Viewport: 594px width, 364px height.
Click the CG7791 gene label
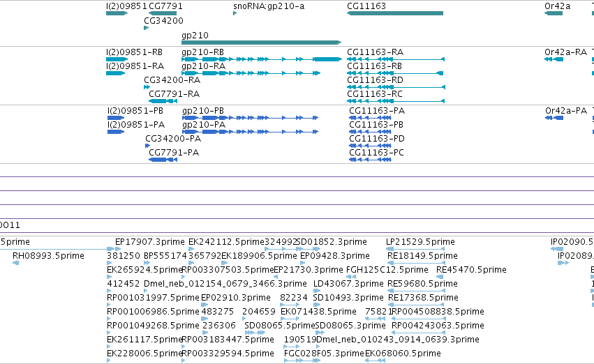165,6
